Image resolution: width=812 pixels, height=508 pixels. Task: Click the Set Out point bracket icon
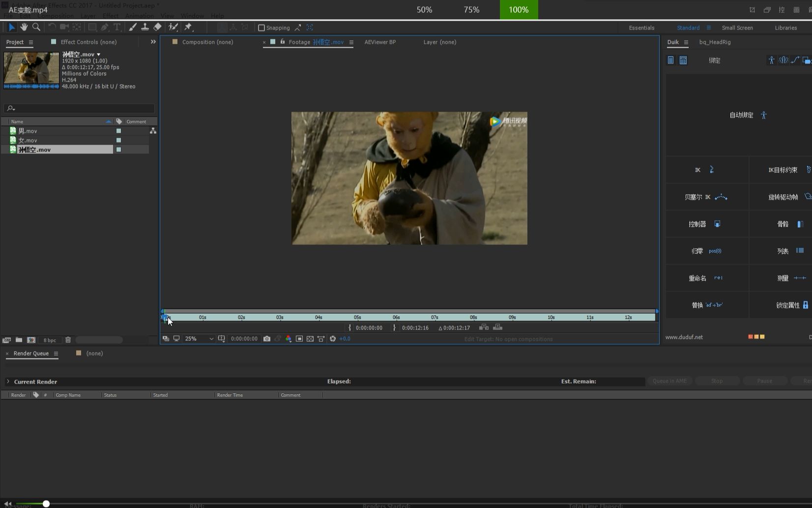point(394,328)
